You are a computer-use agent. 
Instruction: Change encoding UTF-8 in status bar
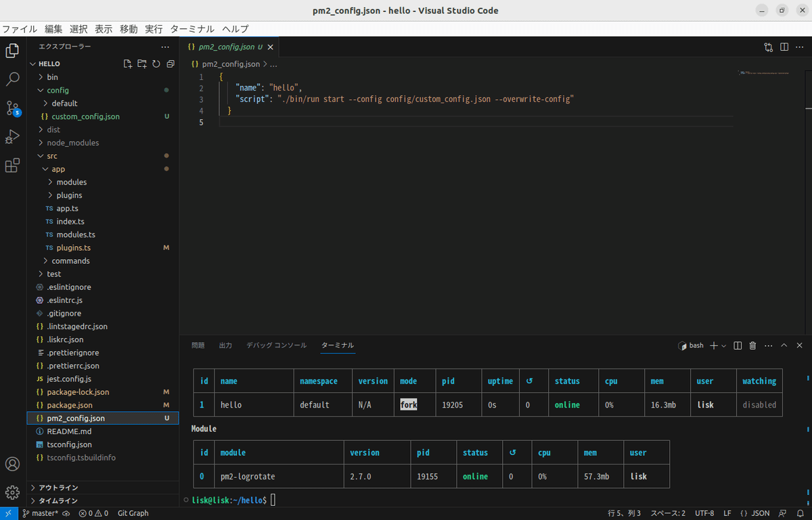pyautogui.click(x=704, y=513)
